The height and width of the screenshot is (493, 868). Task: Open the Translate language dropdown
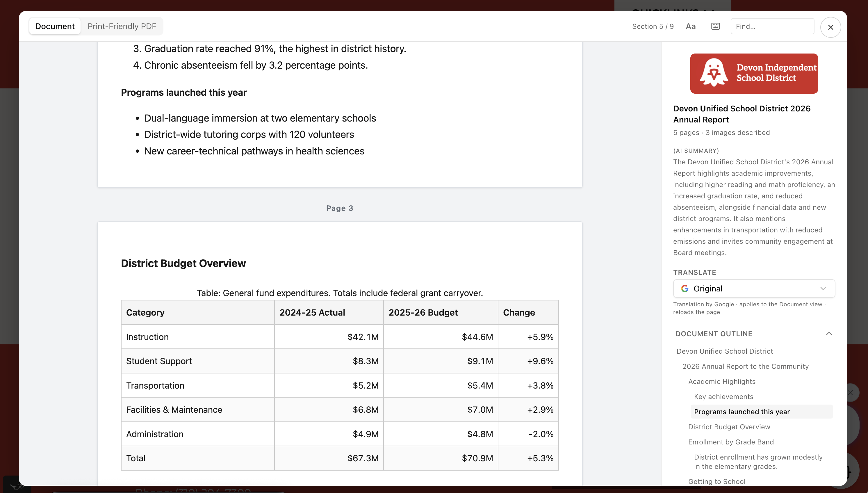(x=754, y=289)
